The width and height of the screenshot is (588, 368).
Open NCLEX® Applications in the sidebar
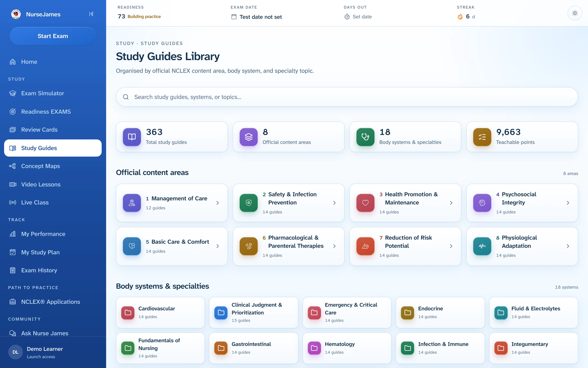tap(53, 302)
